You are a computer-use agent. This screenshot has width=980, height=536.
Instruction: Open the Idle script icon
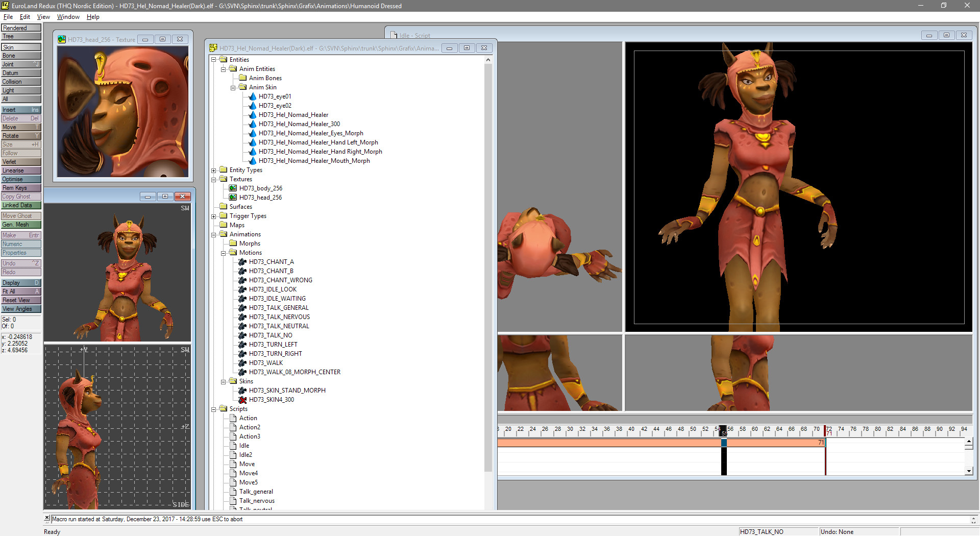pos(234,445)
